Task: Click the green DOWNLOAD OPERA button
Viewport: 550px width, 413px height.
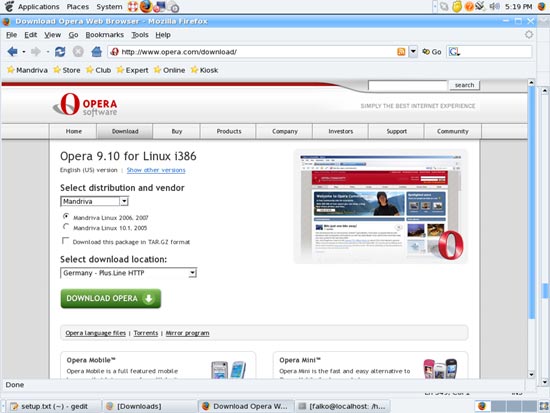Action: [110, 299]
